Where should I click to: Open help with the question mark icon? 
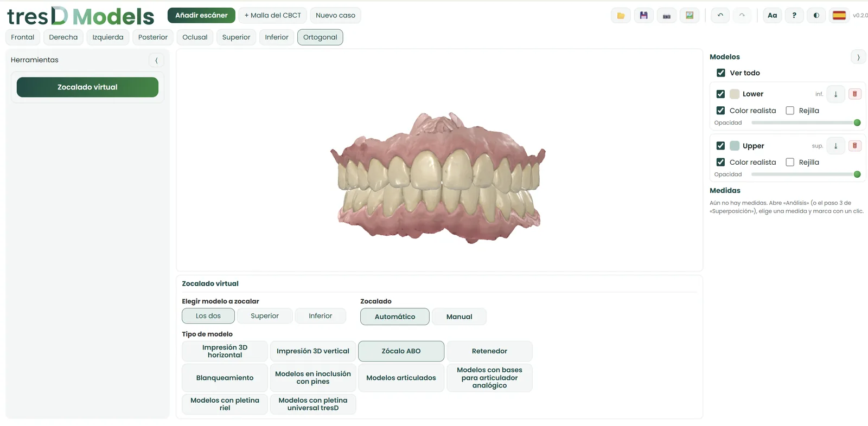coord(794,15)
